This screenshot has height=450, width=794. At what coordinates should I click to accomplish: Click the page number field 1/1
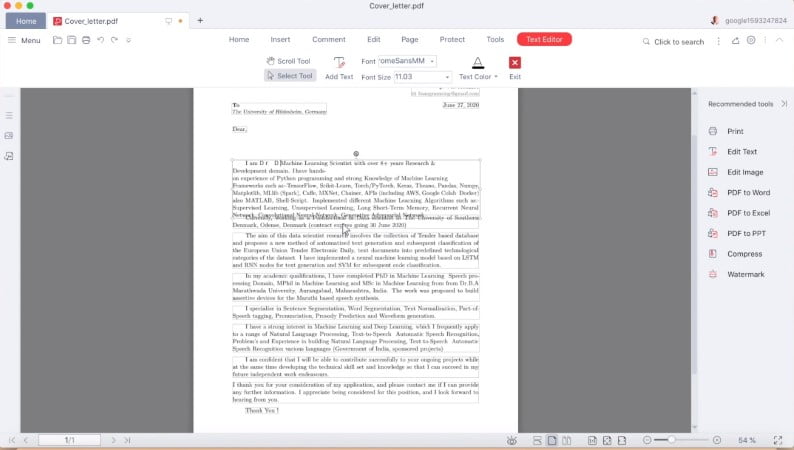(x=69, y=440)
